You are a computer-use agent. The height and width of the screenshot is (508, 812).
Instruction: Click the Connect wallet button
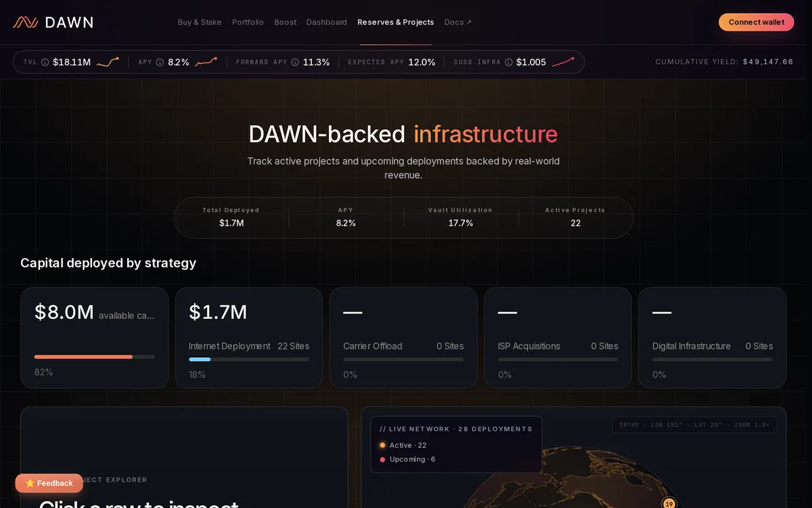pyautogui.click(x=757, y=22)
